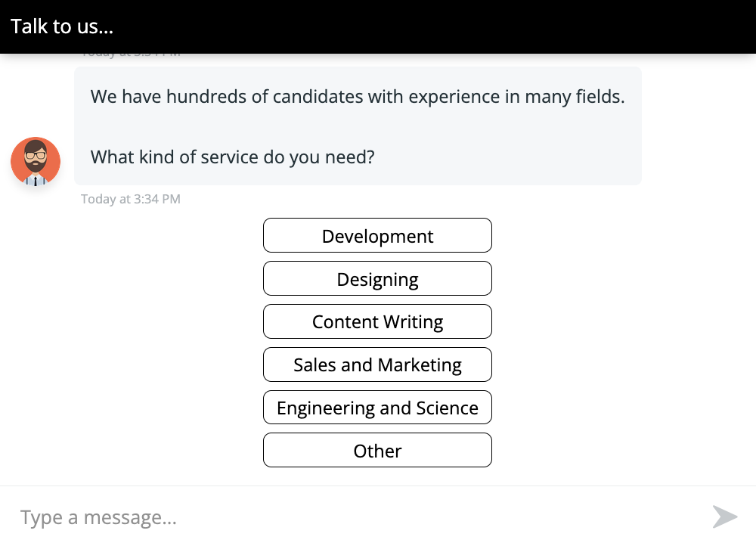Click the We have hundreds of candidates sentence
Viewport: 756px width, 546px height.
pos(358,97)
